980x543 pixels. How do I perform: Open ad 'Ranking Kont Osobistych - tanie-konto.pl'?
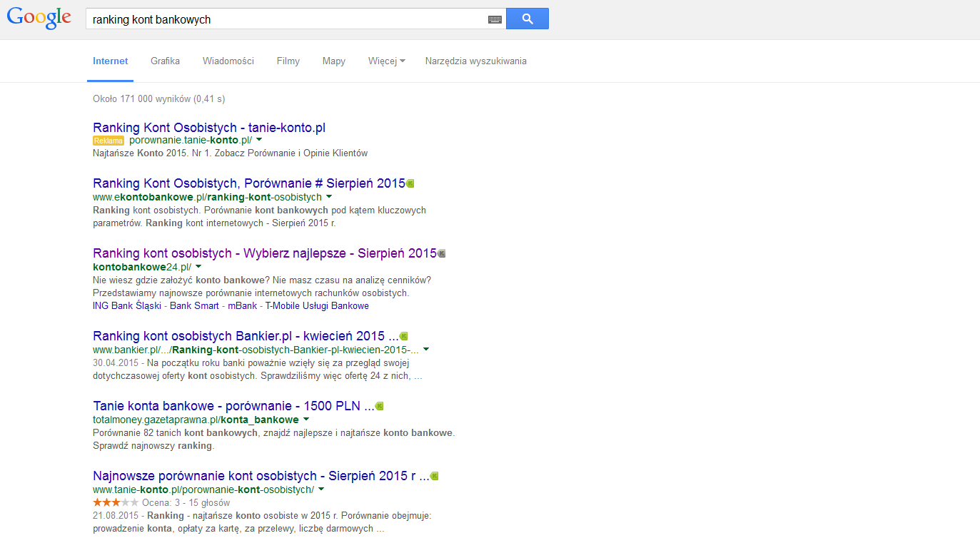(x=209, y=128)
